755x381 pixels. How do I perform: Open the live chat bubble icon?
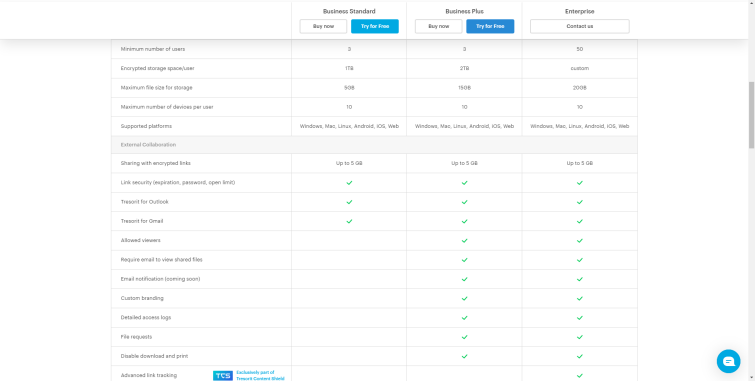pyautogui.click(x=729, y=361)
